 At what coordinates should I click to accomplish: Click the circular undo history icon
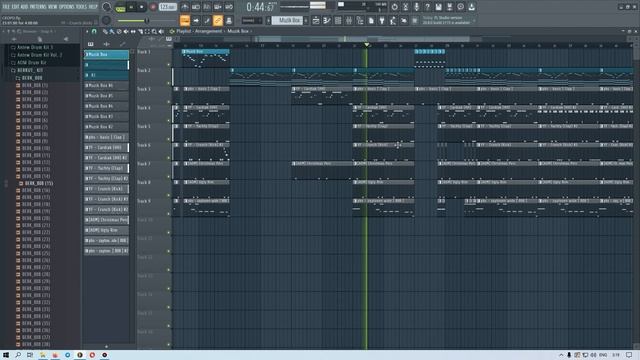pos(394,7)
